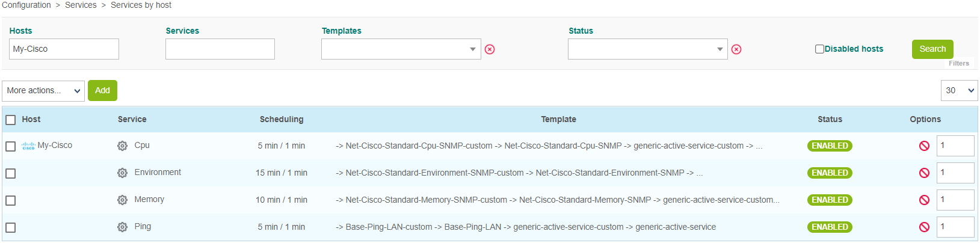Click the gear icon next to Cpu service

tap(122, 146)
